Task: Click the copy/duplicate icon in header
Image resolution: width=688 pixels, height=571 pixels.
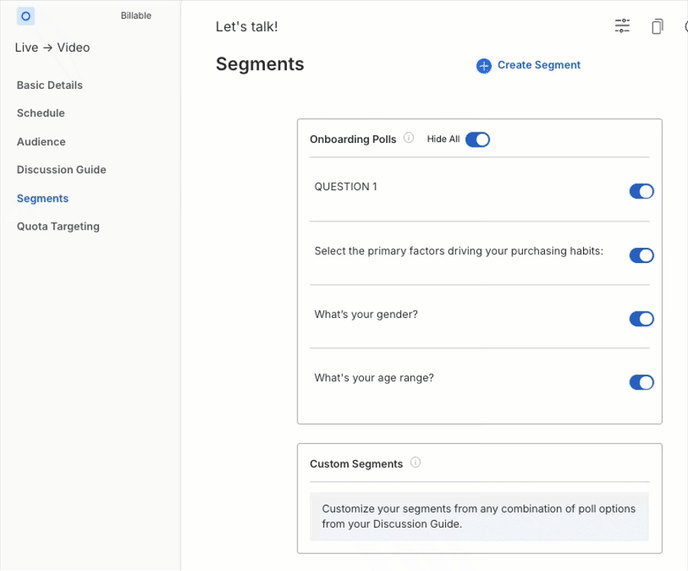Action: 657,26
